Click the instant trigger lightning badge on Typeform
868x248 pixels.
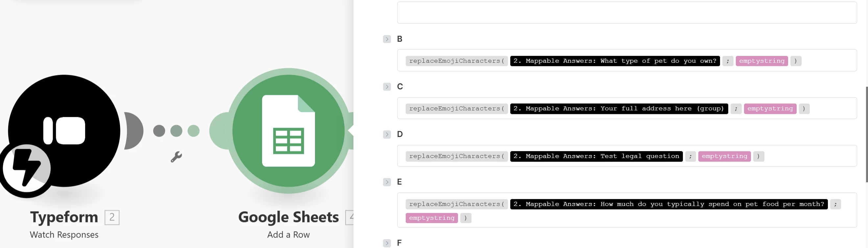26,168
